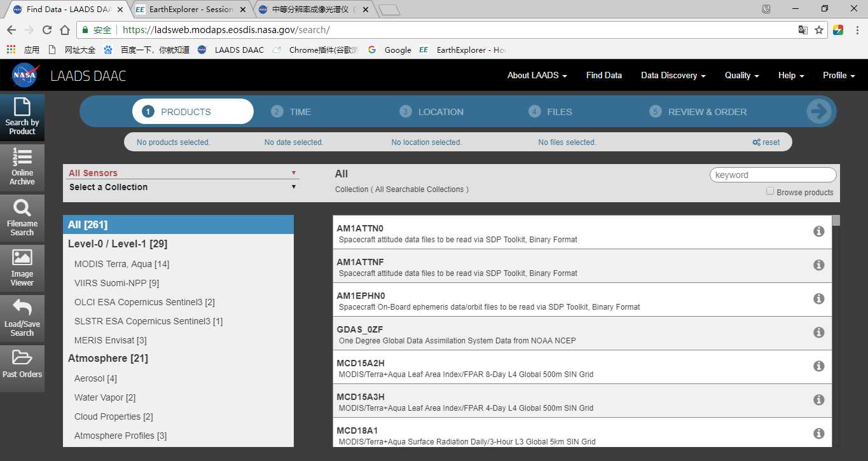Go back in browser history
Viewport: 868px width, 461px height.
coord(11,30)
